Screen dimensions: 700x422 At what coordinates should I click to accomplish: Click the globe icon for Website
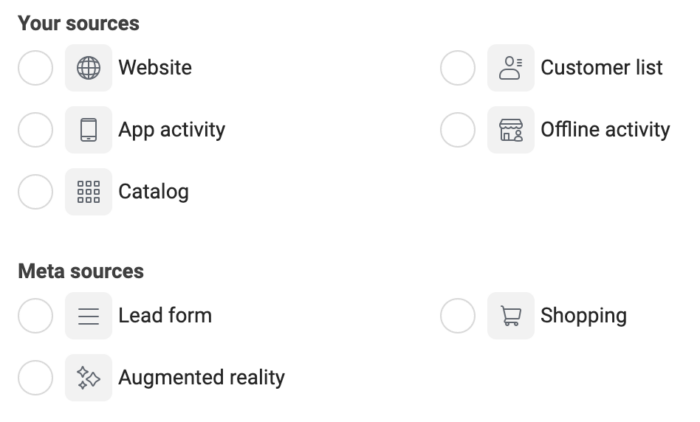point(88,68)
